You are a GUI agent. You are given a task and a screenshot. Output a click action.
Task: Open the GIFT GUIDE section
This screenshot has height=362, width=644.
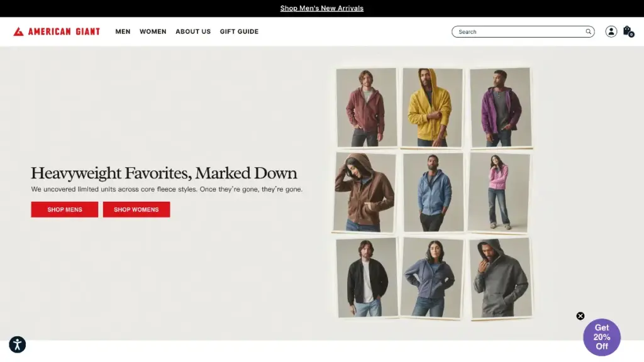coord(239,31)
